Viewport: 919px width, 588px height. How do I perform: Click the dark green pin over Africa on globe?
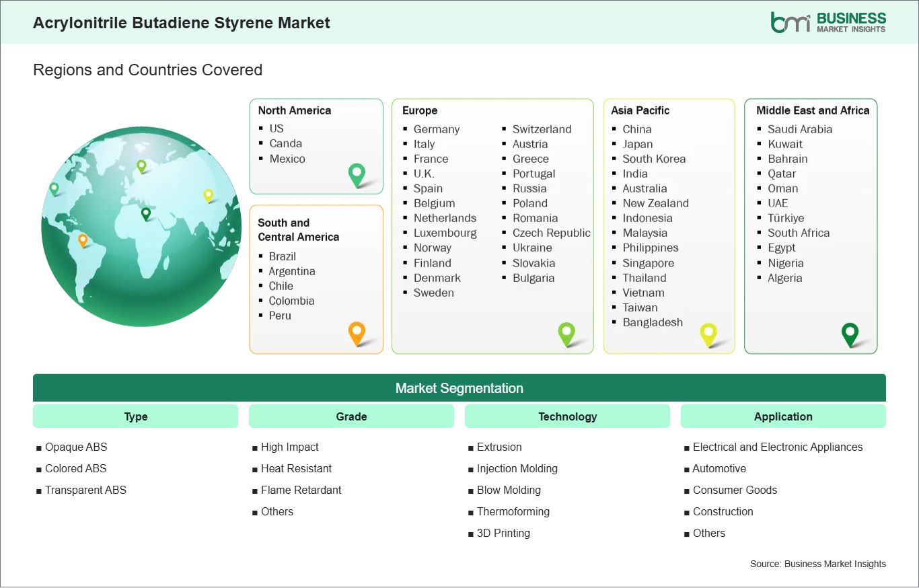coord(145,215)
